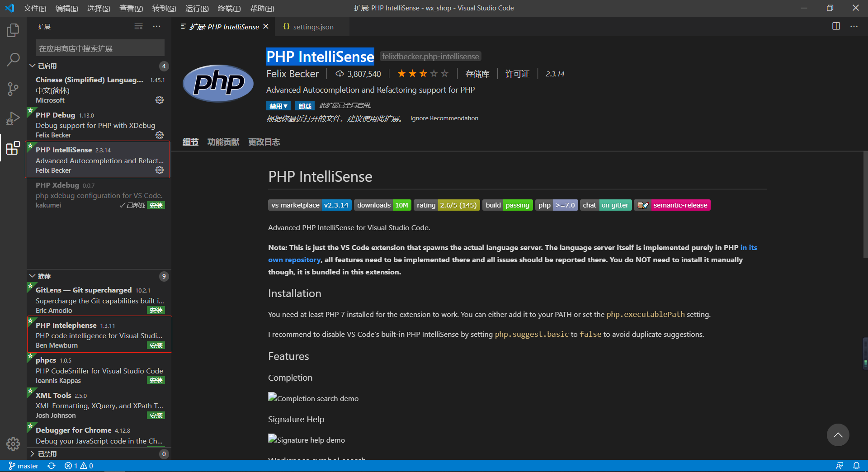
Task: Click the feedback icon in status bar
Action: pyautogui.click(x=840, y=466)
